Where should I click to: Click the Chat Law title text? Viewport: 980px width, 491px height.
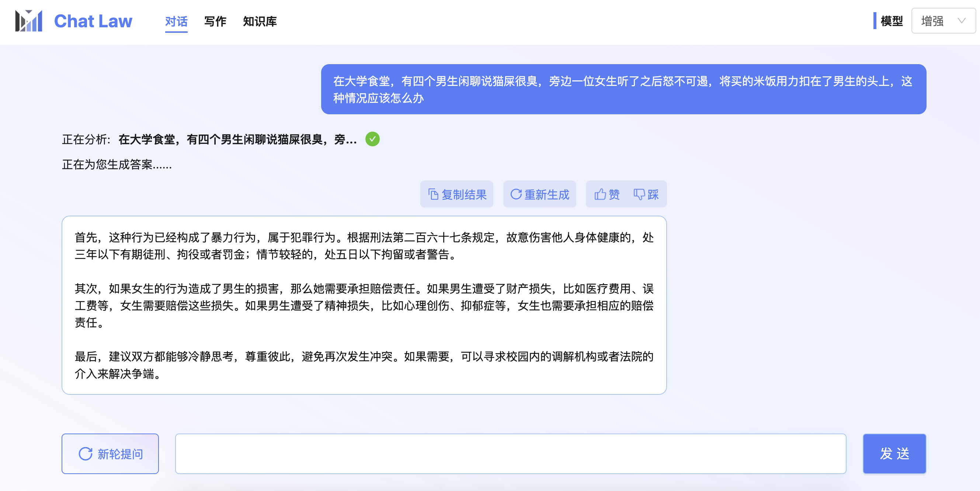point(93,21)
